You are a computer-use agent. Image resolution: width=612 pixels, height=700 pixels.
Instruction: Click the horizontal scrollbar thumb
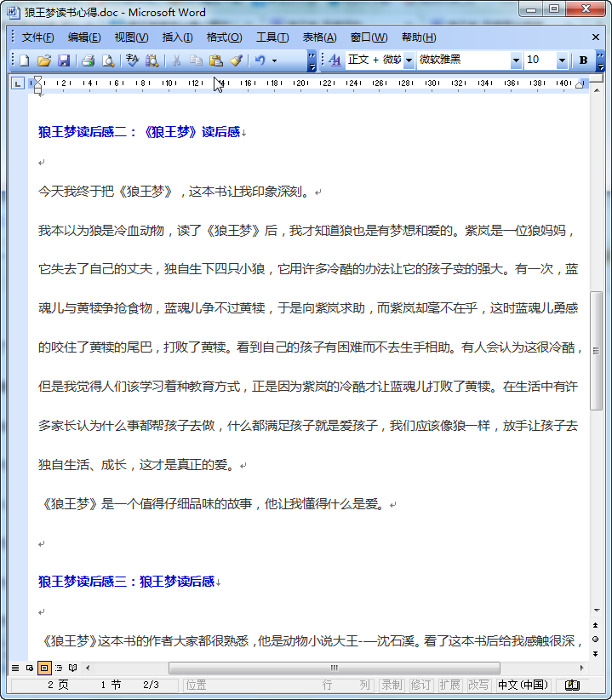click(335, 668)
